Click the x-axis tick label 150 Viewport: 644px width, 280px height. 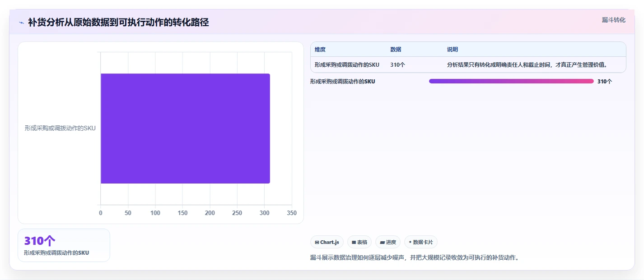[182, 213]
